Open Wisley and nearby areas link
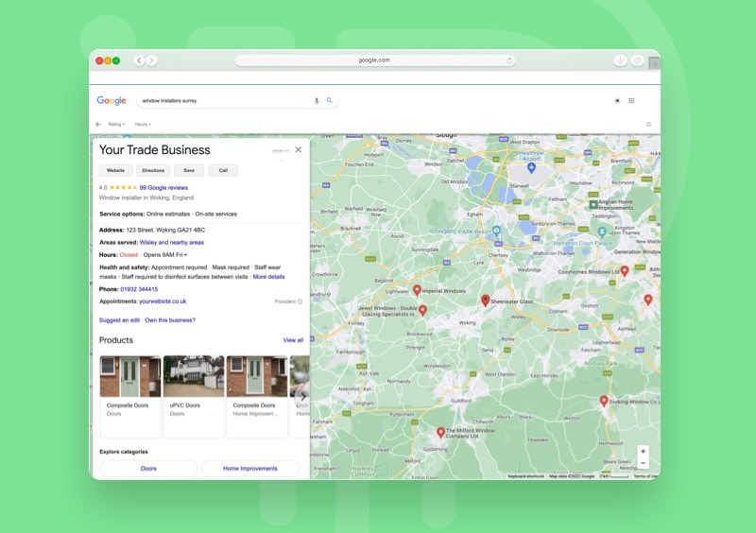Image resolution: width=756 pixels, height=533 pixels. click(172, 242)
